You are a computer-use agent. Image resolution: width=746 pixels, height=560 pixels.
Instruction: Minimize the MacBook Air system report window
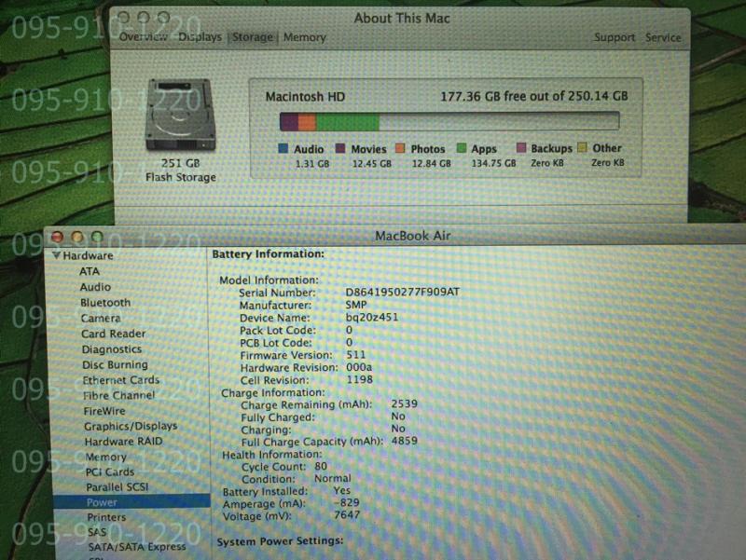77,237
